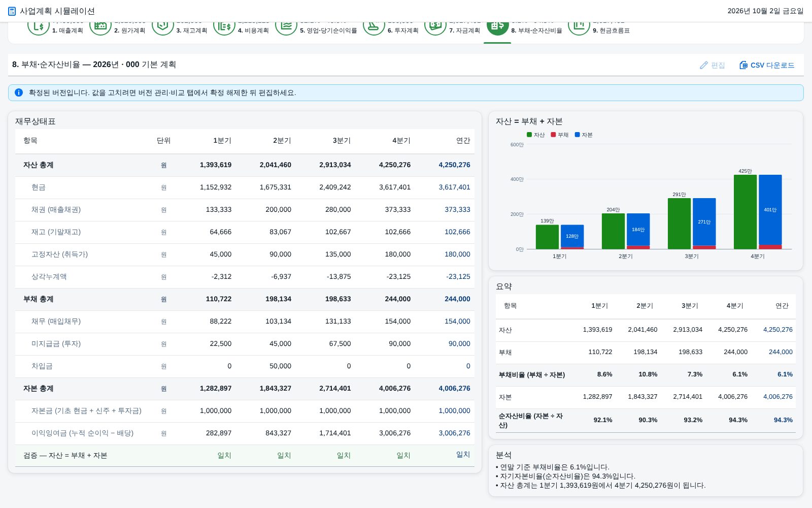Click the 이익잉여금 (누적 순이익 − 배당) row label
812x508 pixels.
(82, 433)
